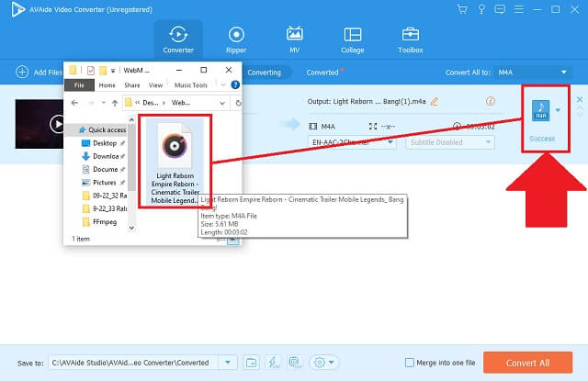This screenshot has width=588, height=381.
Task: Open the gear preferences dropdown
Action: 324,363
